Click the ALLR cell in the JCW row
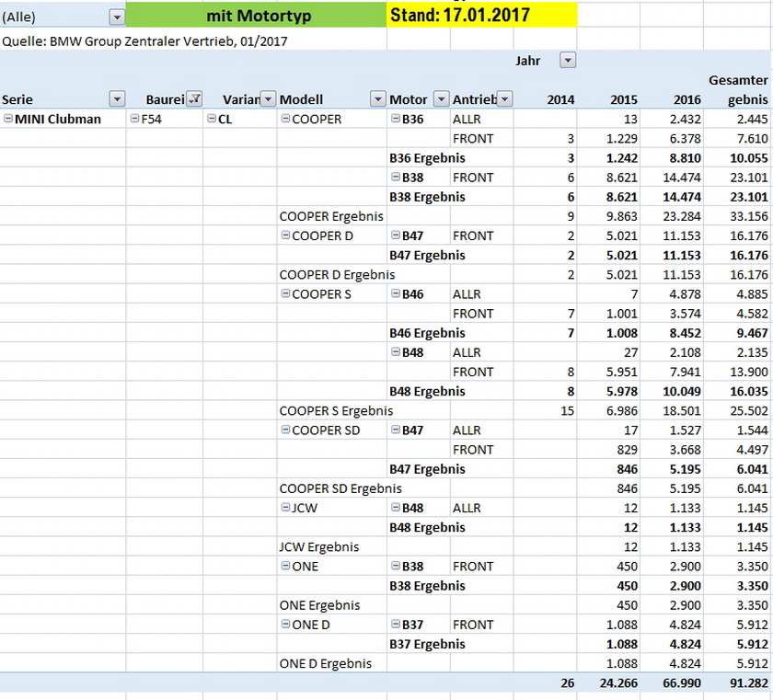Screen dimensions: 773x700 tap(467, 508)
